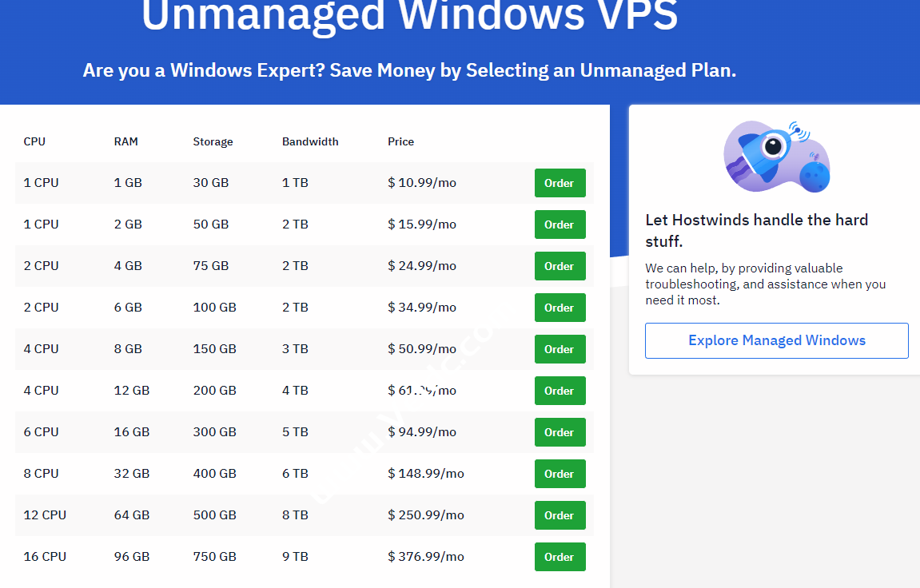Click the RAM column header
Image resolution: width=920 pixels, height=588 pixels.
[125, 141]
